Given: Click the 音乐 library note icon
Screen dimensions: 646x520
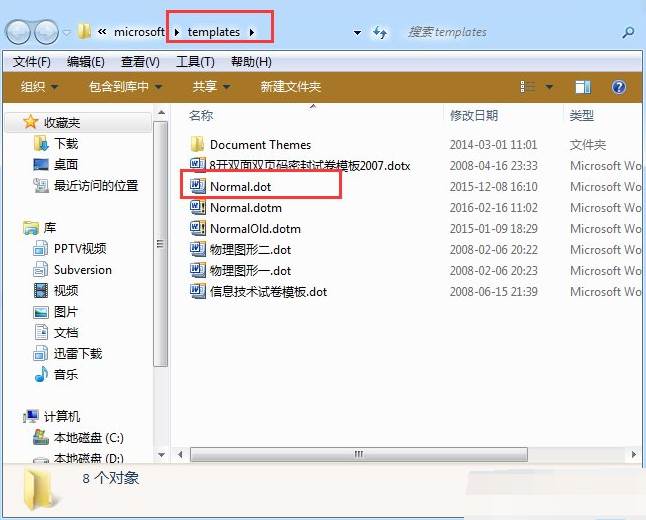Looking at the screenshot, I should pos(41,374).
